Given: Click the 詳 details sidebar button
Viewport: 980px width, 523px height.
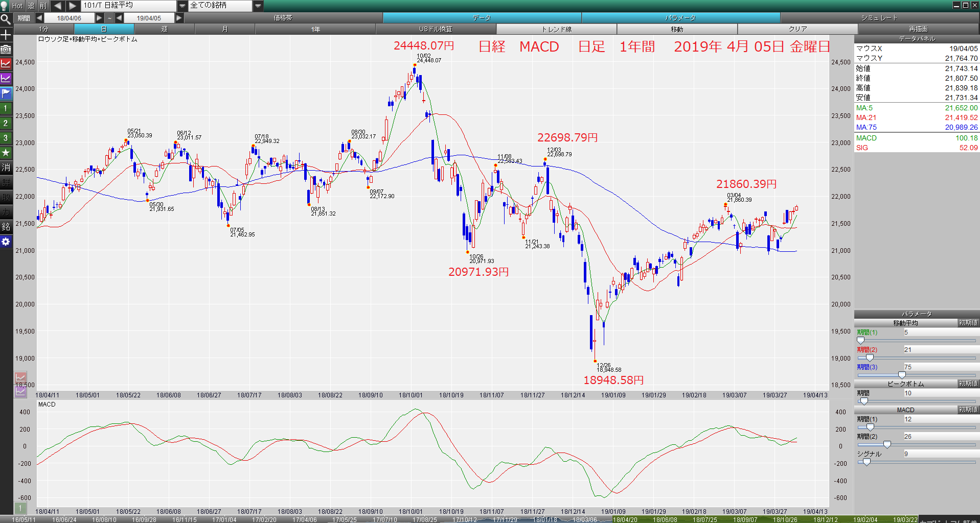Looking at the screenshot, I should point(6,183).
